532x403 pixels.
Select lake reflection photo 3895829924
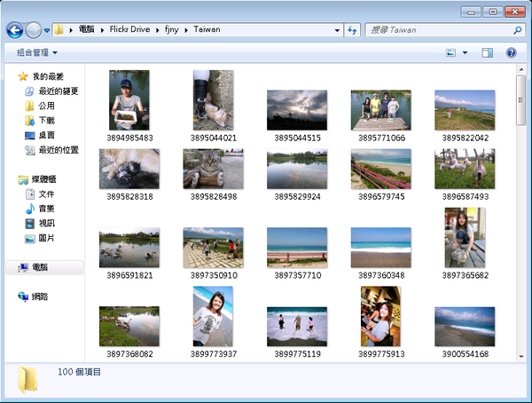(297, 169)
